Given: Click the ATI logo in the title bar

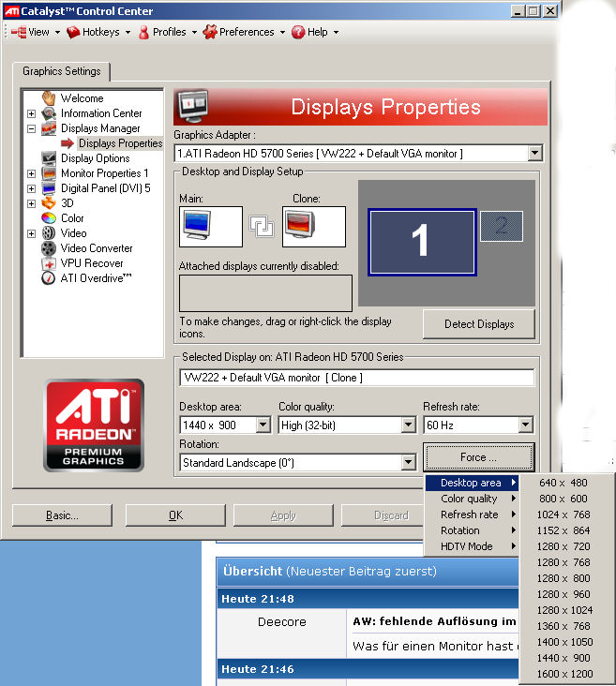Looking at the screenshot, I should [x=12, y=11].
